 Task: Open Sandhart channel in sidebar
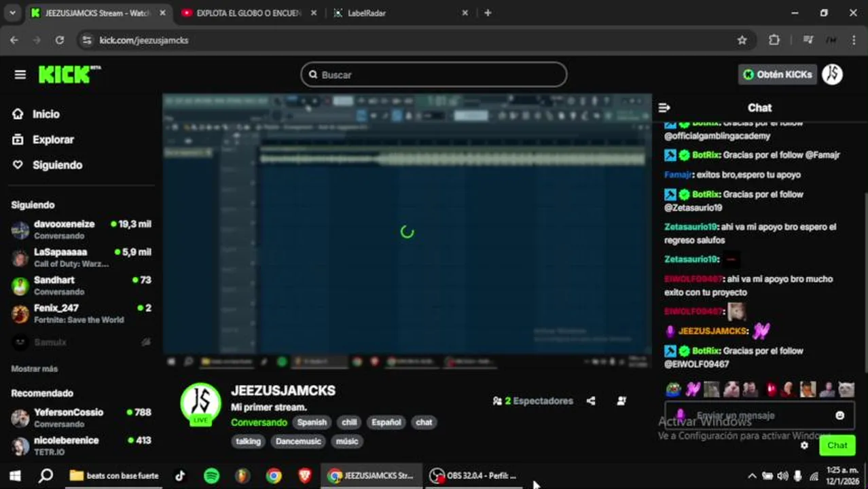coord(82,285)
